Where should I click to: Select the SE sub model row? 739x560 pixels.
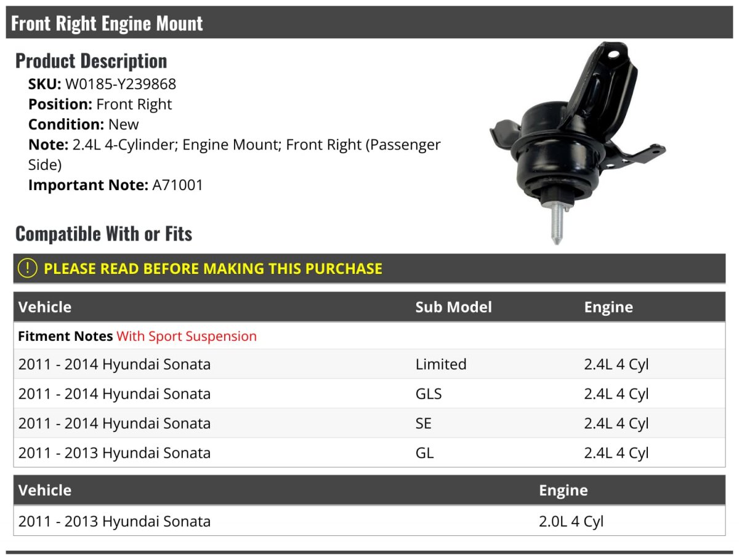(369, 423)
